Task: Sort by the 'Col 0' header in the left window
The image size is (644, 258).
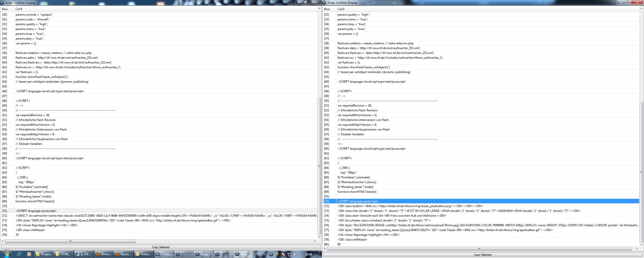Action: 19,9
